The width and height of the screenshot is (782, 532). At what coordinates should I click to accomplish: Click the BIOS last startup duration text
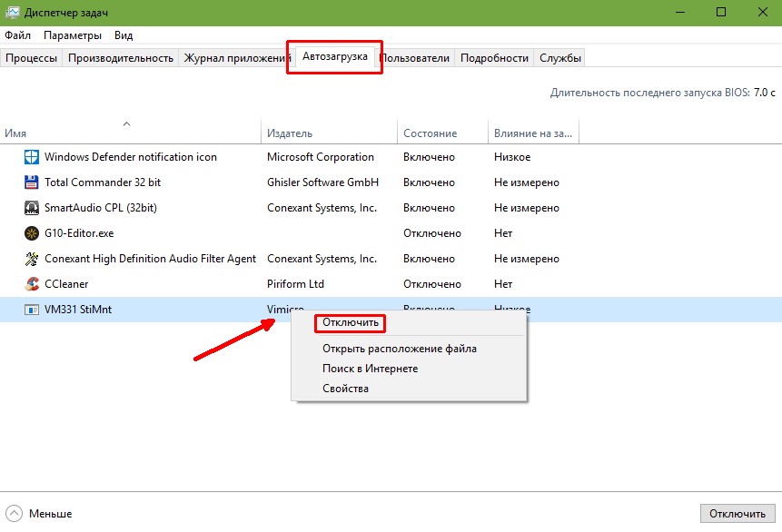663,93
